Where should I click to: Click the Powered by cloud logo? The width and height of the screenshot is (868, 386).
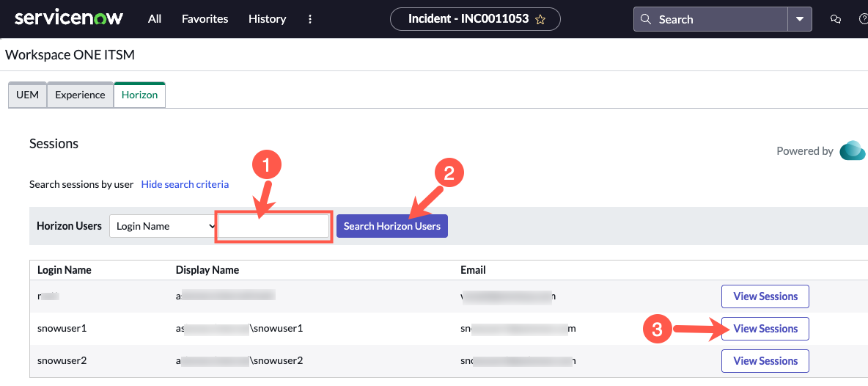click(x=853, y=150)
